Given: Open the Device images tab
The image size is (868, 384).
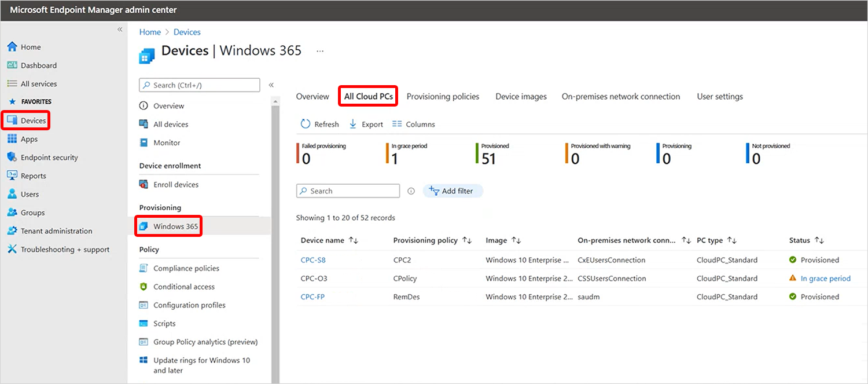Looking at the screenshot, I should 521,97.
